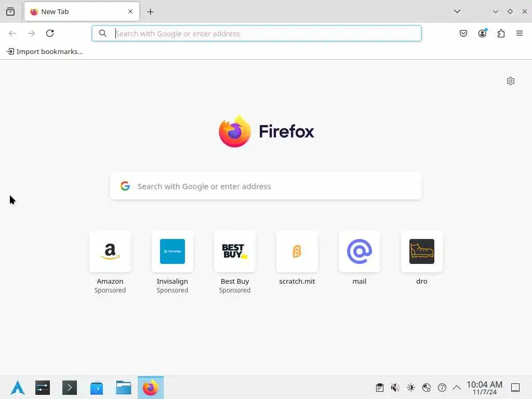Image resolution: width=532 pixels, height=399 pixels.
Task: Go back one page
Action: point(12,33)
